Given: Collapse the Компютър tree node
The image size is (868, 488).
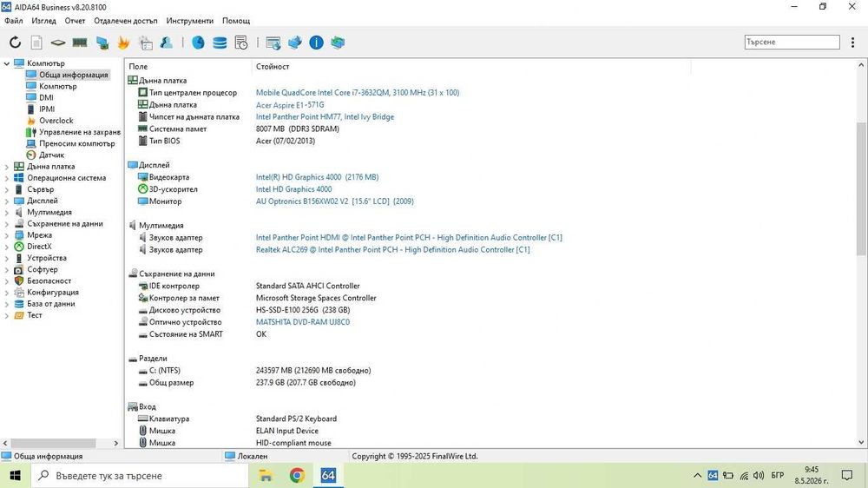Looking at the screenshot, I should [7, 63].
